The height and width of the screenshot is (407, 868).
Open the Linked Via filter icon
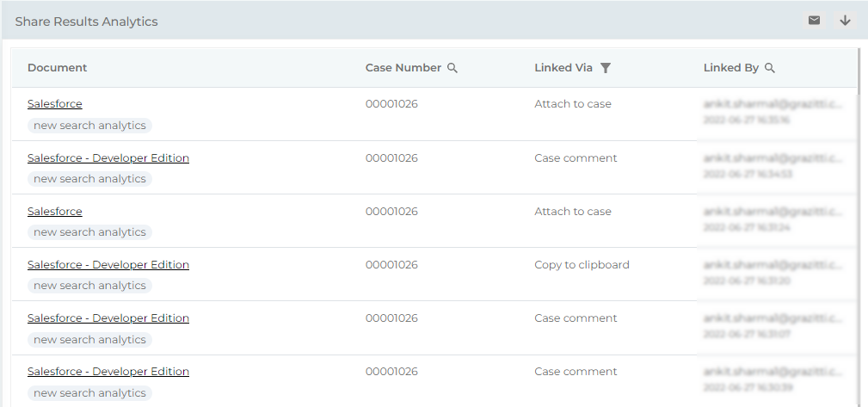pos(606,68)
